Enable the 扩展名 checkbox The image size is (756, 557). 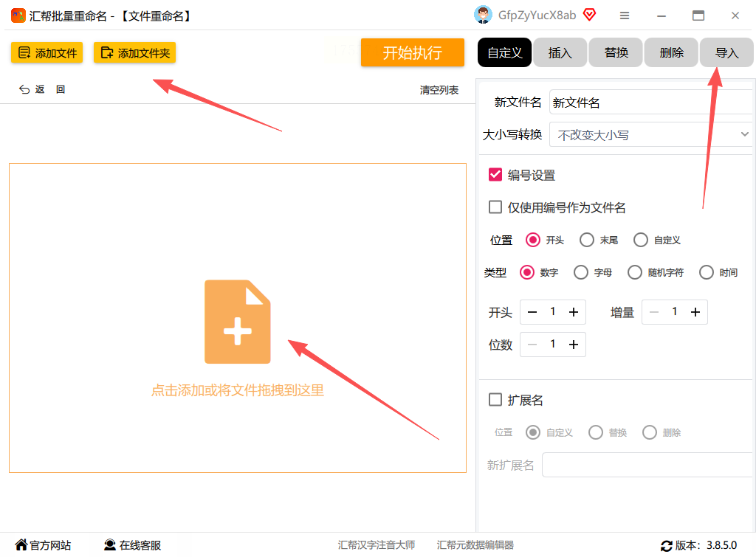(495, 399)
